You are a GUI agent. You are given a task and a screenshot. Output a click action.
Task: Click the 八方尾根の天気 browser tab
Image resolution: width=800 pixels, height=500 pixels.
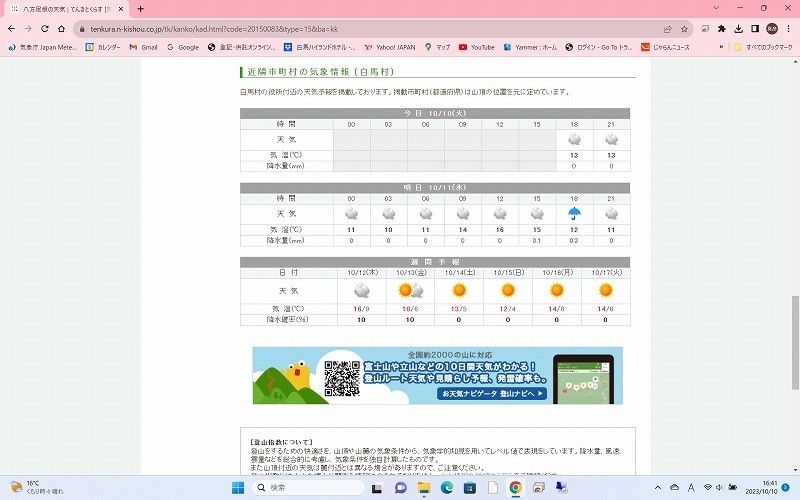(x=65, y=8)
